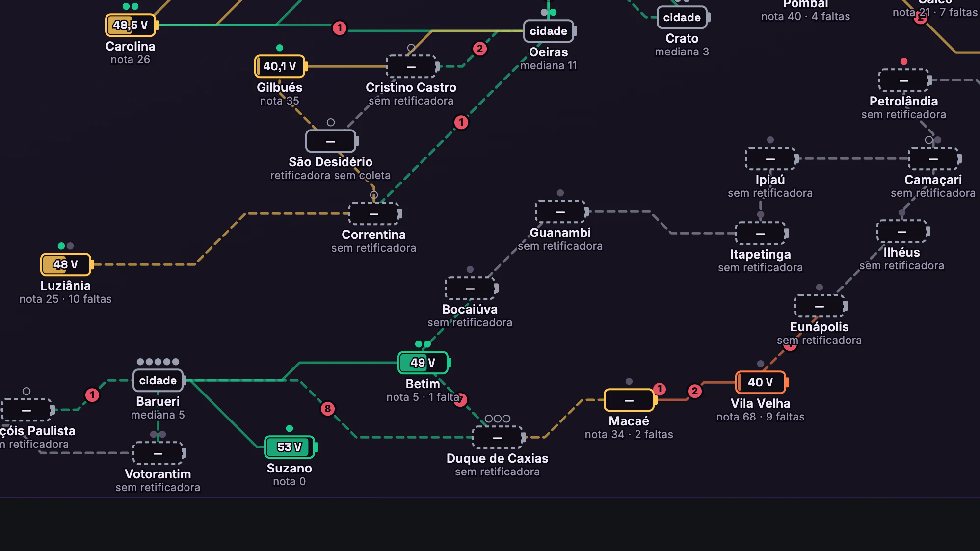Click the Carolina 48,5 V battery icon
The image size is (980, 551).
click(x=131, y=25)
